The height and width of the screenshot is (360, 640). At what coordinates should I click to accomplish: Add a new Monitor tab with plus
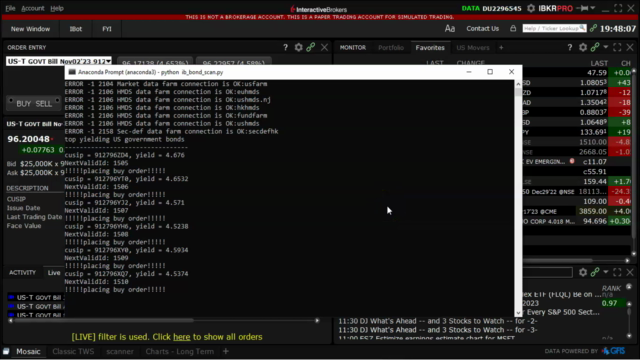click(501, 48)
